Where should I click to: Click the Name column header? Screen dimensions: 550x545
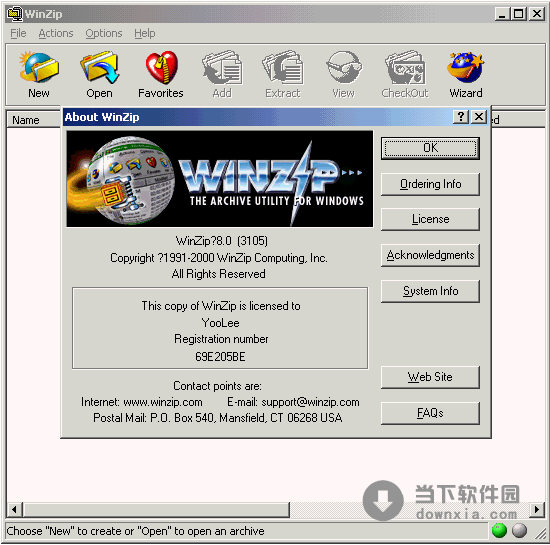click(34, 120)
